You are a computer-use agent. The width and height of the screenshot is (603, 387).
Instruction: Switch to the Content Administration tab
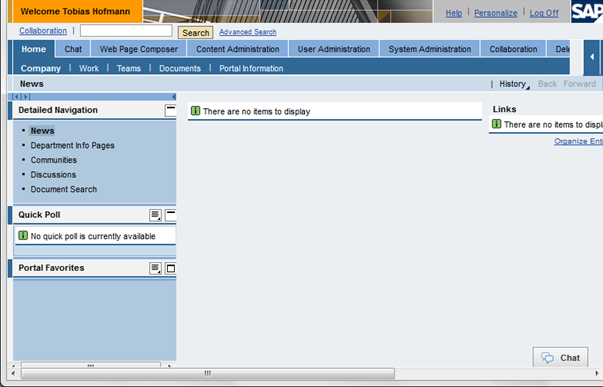(x=238, y=49)
